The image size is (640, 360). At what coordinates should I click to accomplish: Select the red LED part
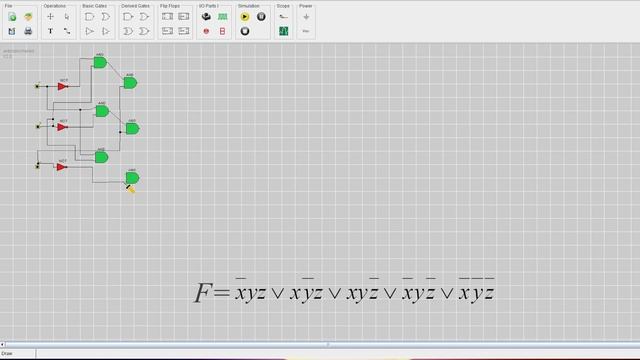click(206, 31)
